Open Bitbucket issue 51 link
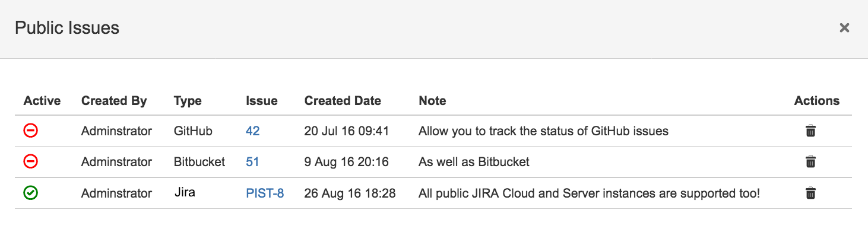 click(x=253, y=162)
